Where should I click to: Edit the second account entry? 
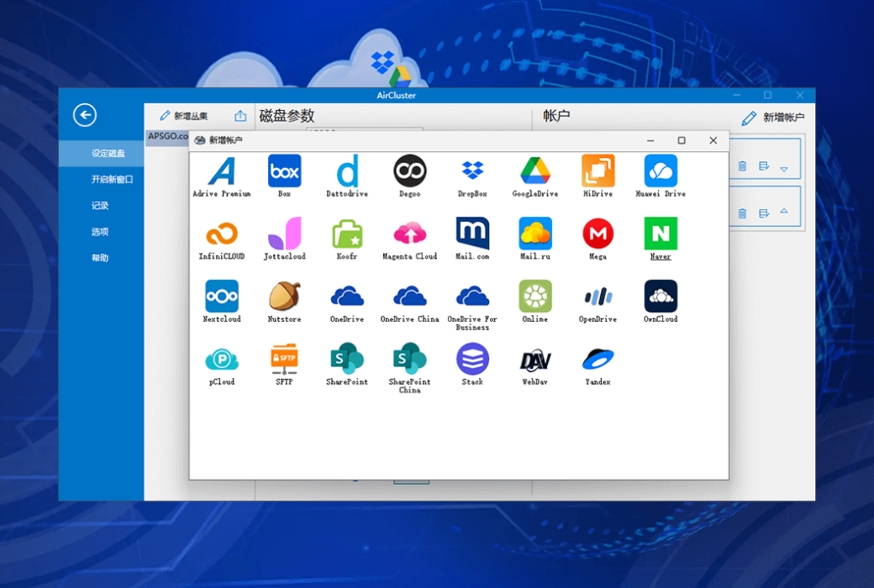(x=764, y=213)
